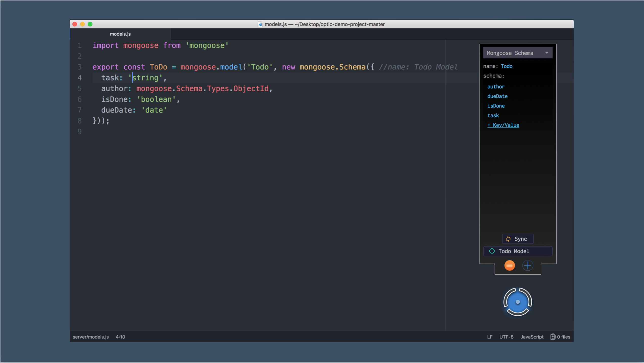
Task: Click the + Key/Value link
Action: [x=503, y=125]
